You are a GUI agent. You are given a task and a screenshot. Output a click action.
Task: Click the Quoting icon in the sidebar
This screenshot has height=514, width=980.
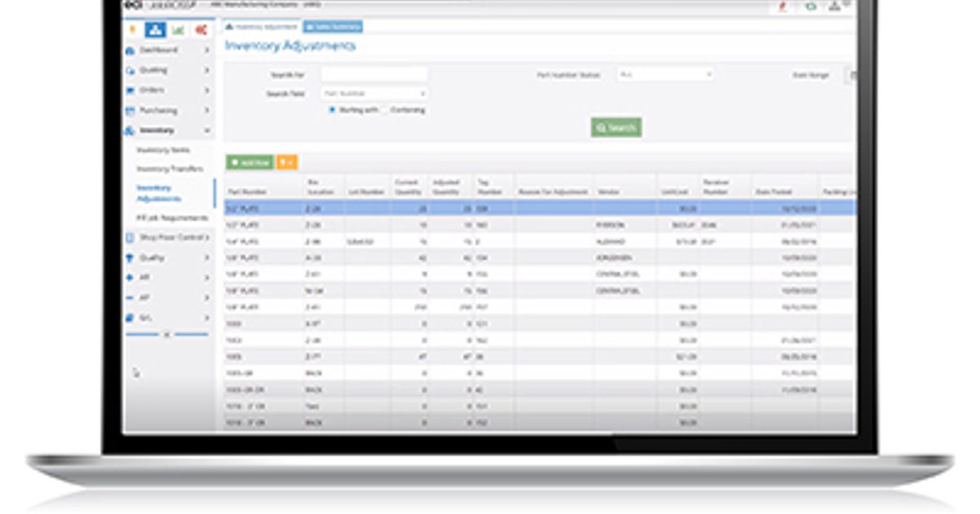(130, 71)
